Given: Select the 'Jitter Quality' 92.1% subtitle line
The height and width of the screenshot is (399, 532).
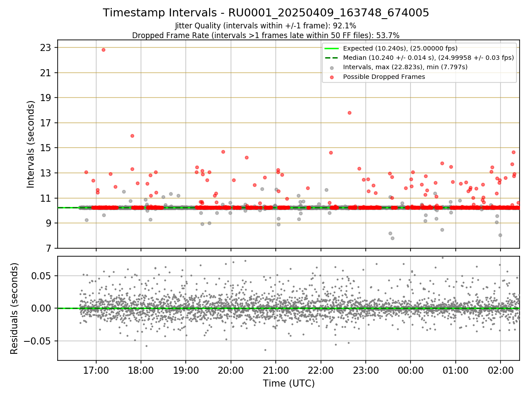Looking at the screenshot, I should pos(266,26).
